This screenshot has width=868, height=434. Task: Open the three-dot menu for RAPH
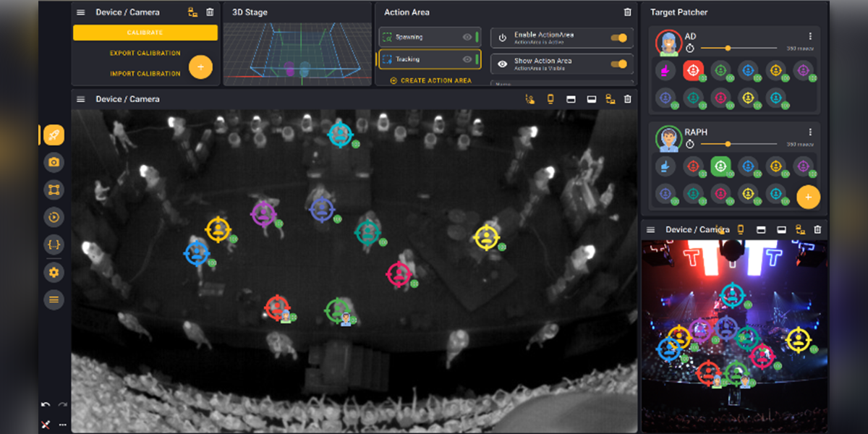click(x=810, y=132)
